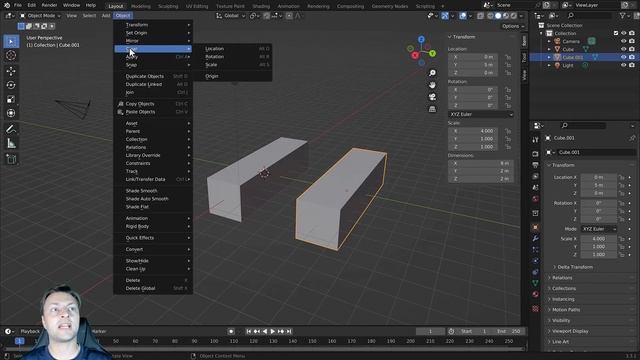Screen dimensions: 640x360
Task: Switch to solid viewport shading
Action: (498, 16)
